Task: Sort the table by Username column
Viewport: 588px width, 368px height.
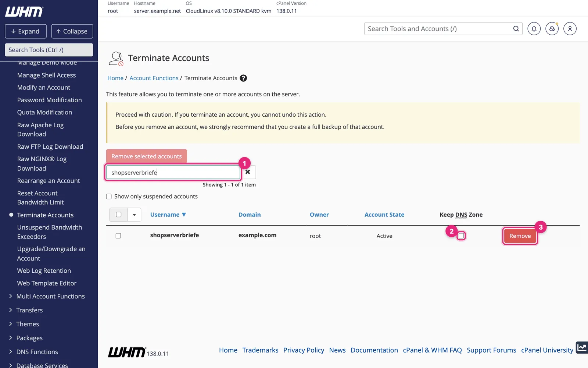Action: pos(168,215)
